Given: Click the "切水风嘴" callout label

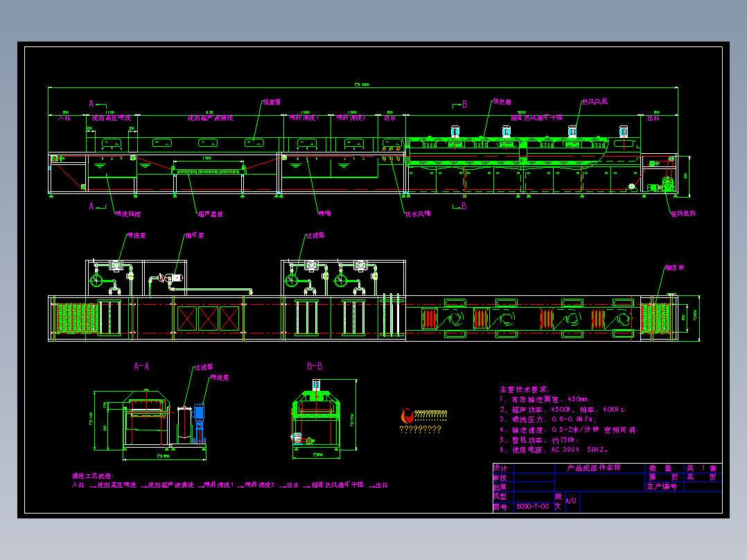Looking at the screenshot, I should point(419,214).
